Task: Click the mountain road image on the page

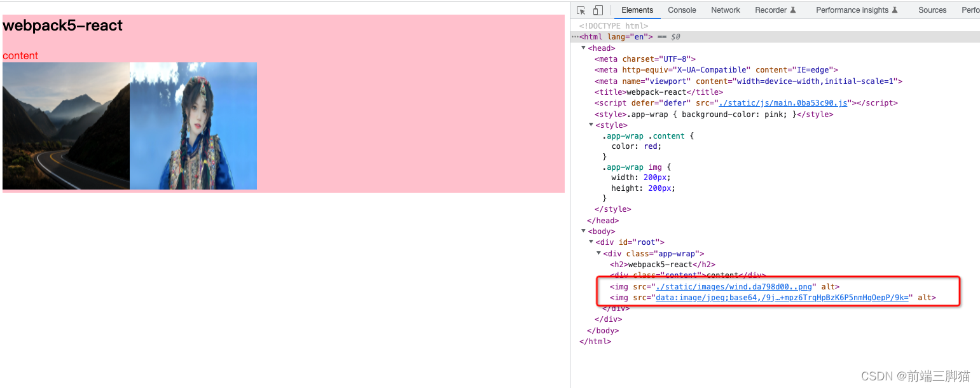Action: 66,126
